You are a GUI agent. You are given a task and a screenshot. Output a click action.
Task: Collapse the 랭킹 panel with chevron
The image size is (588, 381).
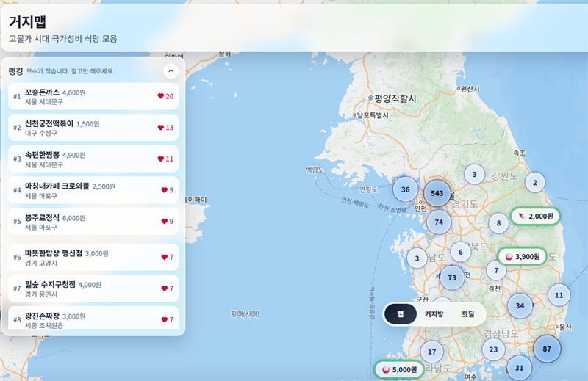coord(171,71)
